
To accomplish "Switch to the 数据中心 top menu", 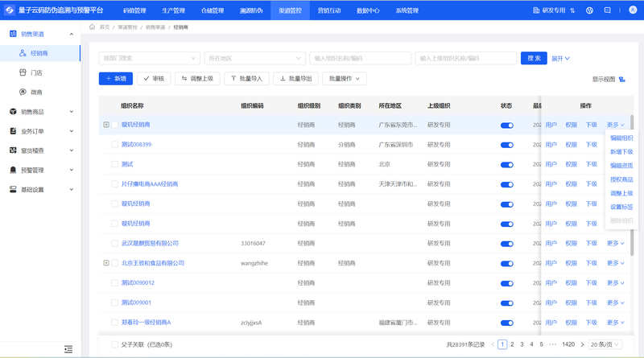I will pyautogui.click(x=368, y=10).
